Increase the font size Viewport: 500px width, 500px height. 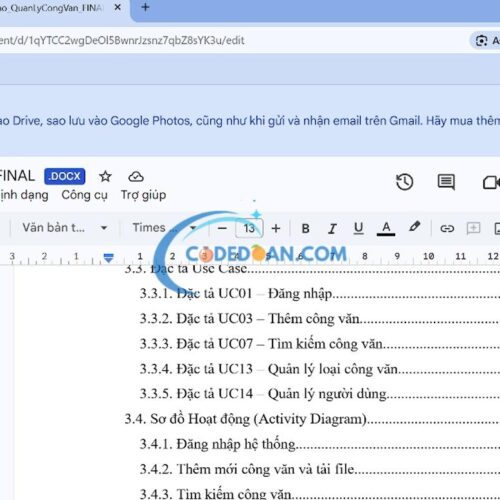(x=276, y=229)
